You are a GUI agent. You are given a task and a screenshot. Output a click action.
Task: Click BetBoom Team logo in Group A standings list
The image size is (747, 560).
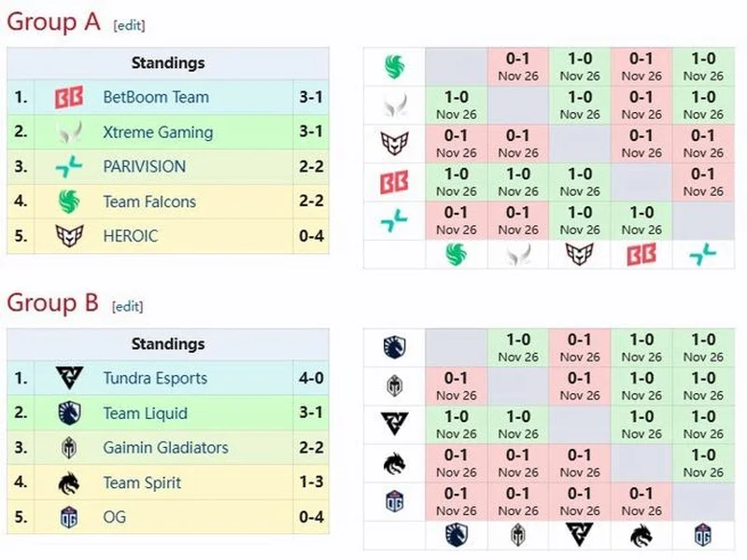pos(69,97)
